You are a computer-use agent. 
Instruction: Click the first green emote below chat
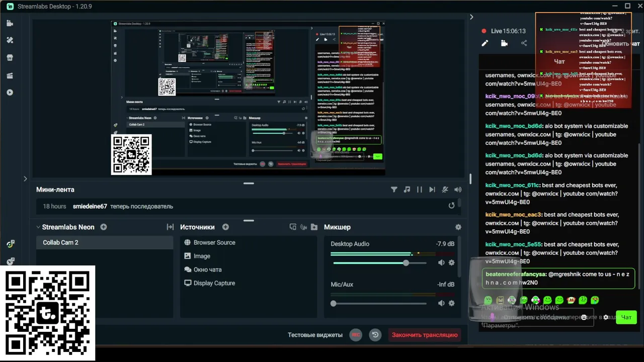click(488, 300)
